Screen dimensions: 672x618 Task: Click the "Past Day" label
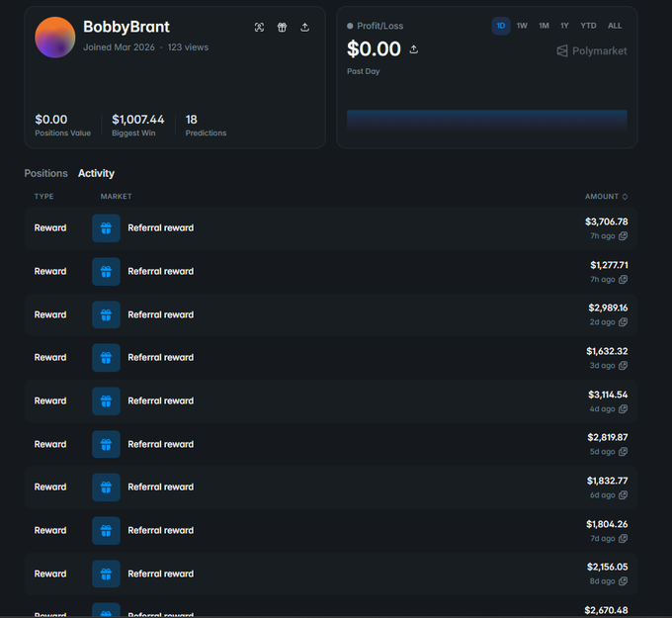[363, 71]
